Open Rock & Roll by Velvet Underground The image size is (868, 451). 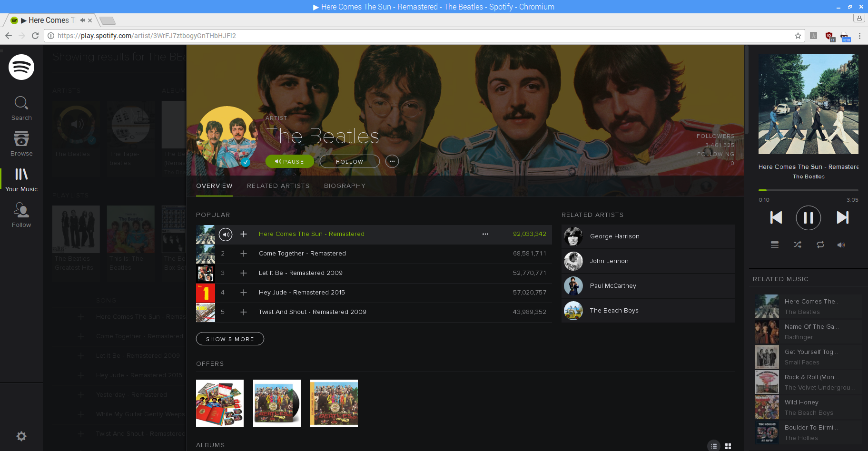(809, 382)
